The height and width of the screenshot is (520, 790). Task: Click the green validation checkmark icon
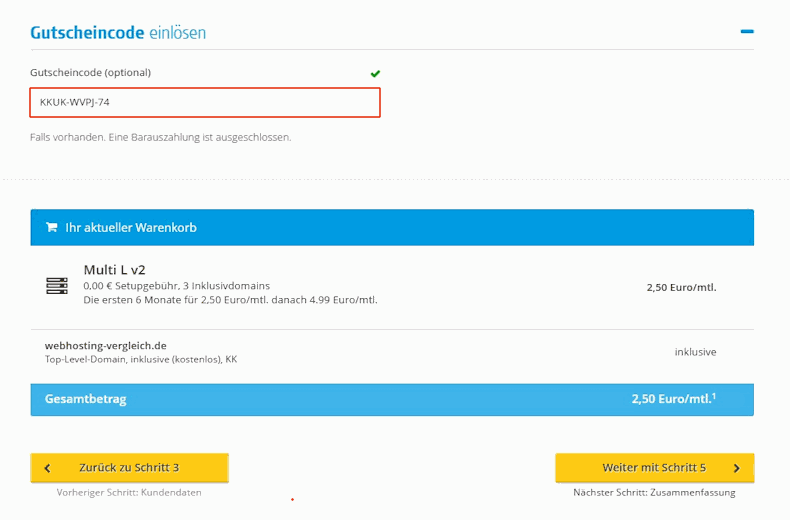tap(375, 73)
